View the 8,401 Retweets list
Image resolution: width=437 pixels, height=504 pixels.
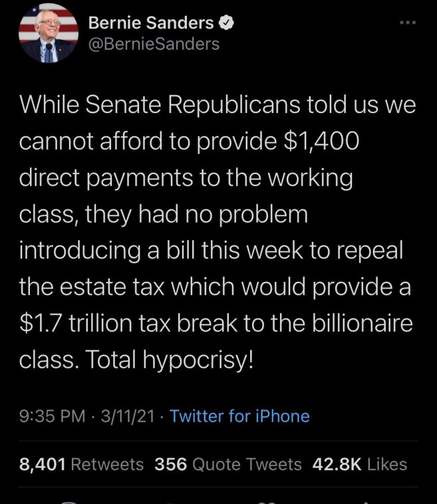click(x=82, y=464)
